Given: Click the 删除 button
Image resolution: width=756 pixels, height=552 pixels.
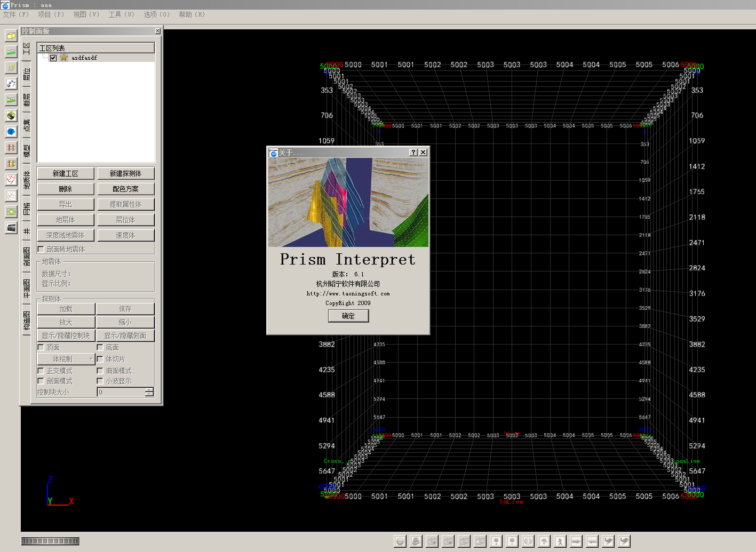Looking at the screenshot, I should pyautogui.click(x=66, y=189).
